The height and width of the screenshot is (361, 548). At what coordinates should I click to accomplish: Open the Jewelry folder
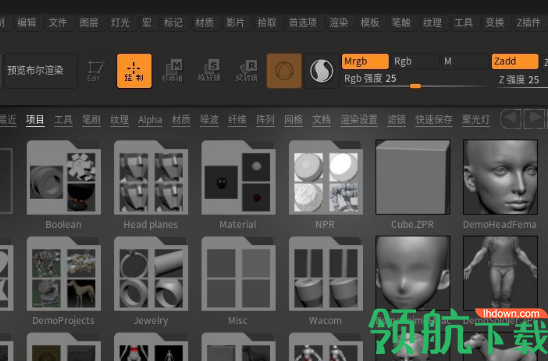[x=151, y=274]
